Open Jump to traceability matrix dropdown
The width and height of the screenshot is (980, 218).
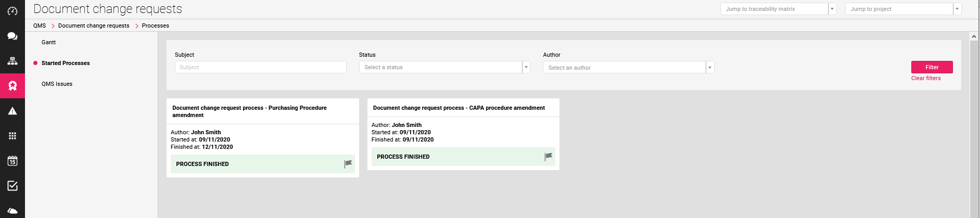click(832, 9)
